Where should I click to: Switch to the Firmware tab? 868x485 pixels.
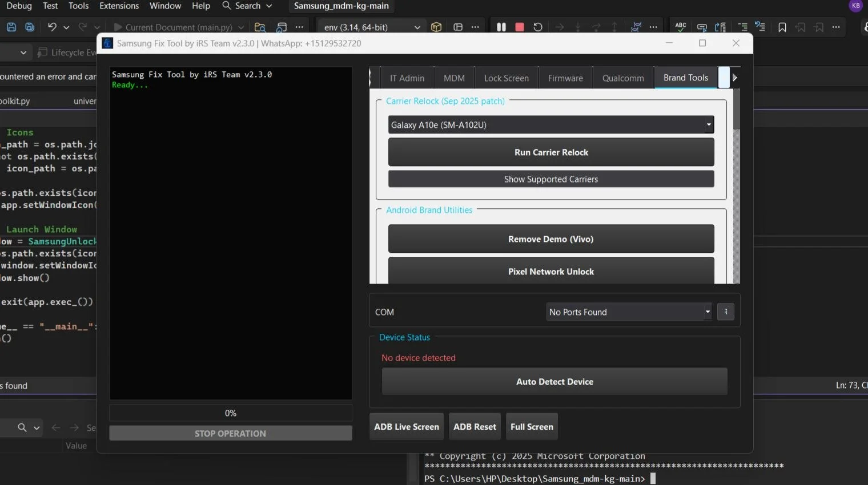click(565, 78)
